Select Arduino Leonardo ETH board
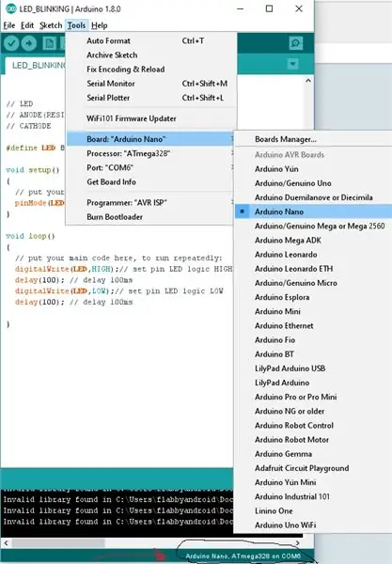The height and width of the screenshot is (564, 392). [313, 269]
